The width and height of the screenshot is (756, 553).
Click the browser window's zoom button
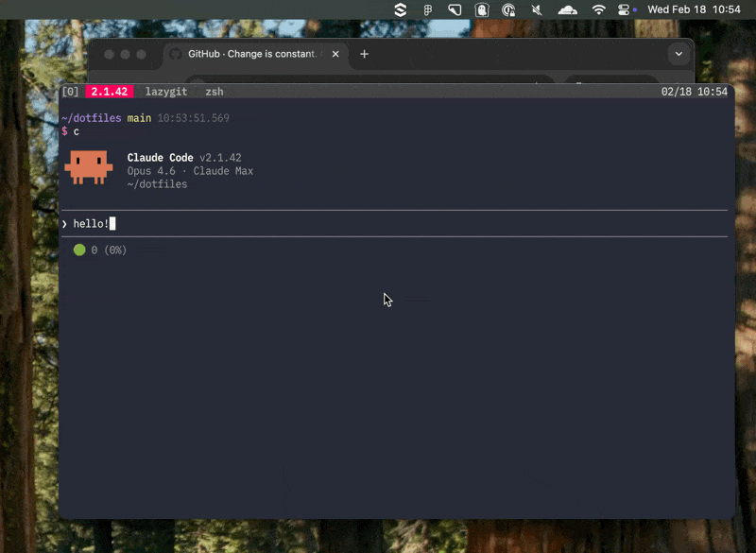141,55
